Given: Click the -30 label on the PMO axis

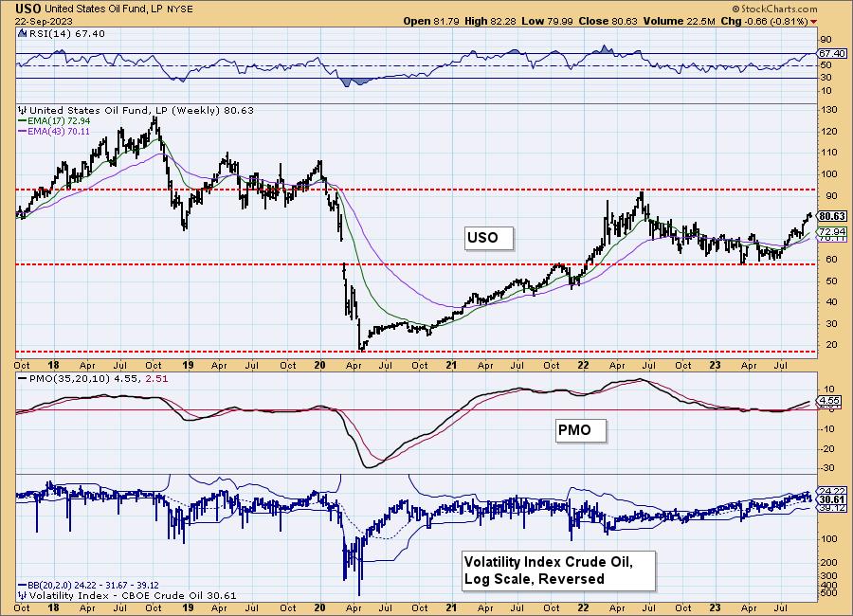Looking at the screenshot, I should [x=828, y=468].
